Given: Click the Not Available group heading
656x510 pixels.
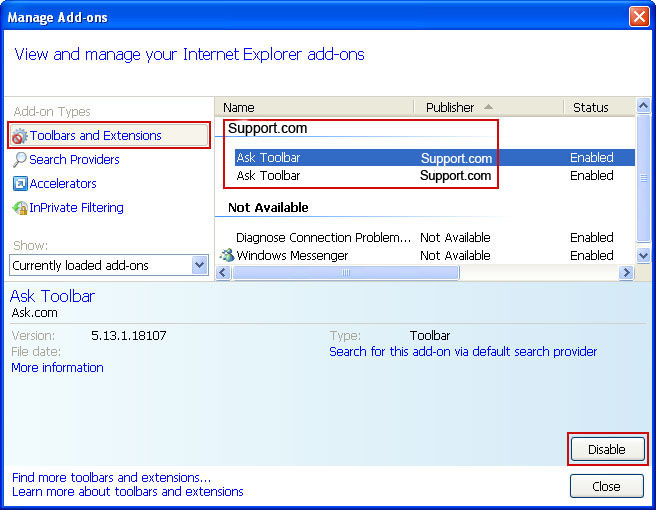Looking at the screenshot, I should coord(268,208).
